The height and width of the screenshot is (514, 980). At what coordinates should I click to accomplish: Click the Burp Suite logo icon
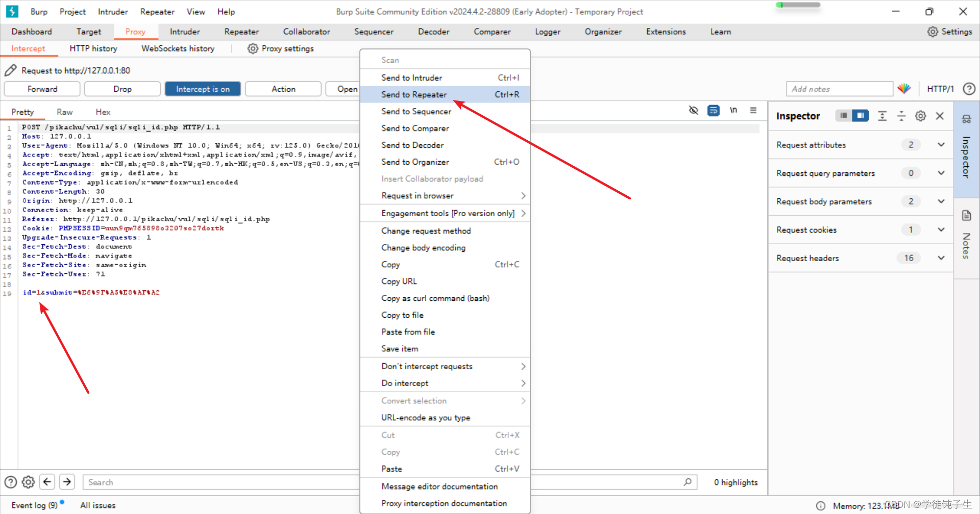pos(12,11)
